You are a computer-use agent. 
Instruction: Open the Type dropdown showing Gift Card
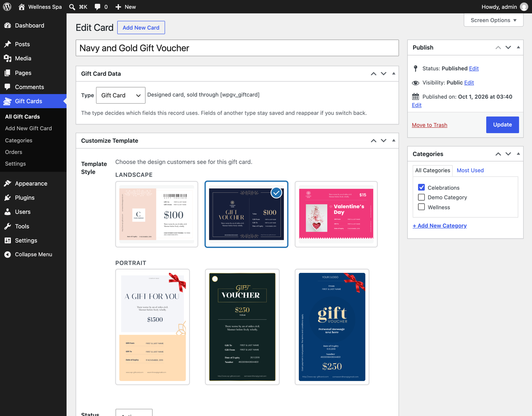[121, 95]
